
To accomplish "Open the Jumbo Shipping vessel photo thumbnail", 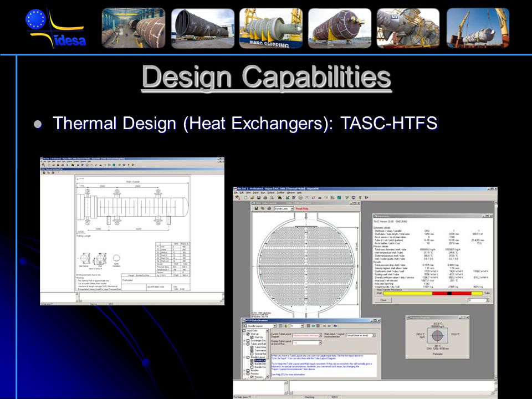I will coord(271,28).
